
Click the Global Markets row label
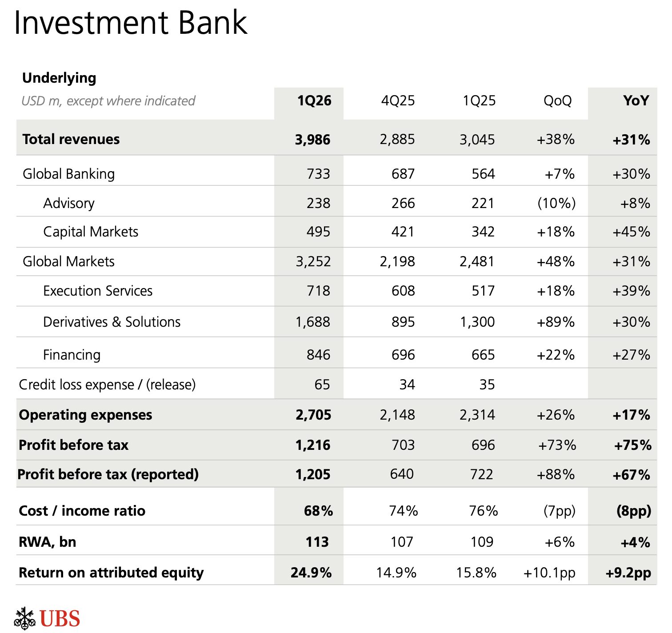(x=69, y=261)
